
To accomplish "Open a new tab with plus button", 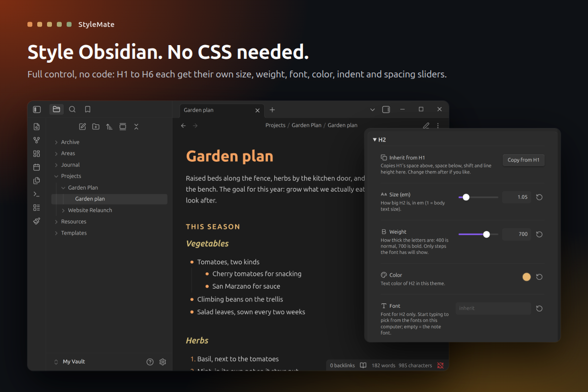I will [x=272, y=110].
